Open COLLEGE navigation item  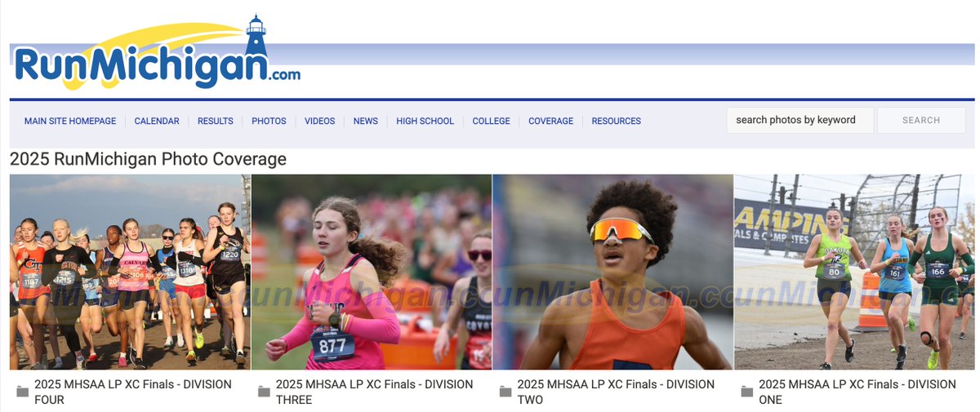(492, 121)
